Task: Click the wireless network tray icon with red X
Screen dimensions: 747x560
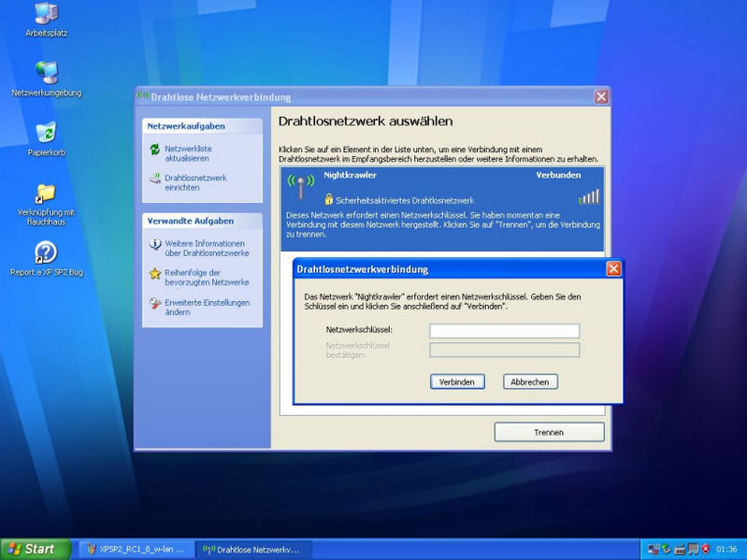Action: tap(654, 549)
